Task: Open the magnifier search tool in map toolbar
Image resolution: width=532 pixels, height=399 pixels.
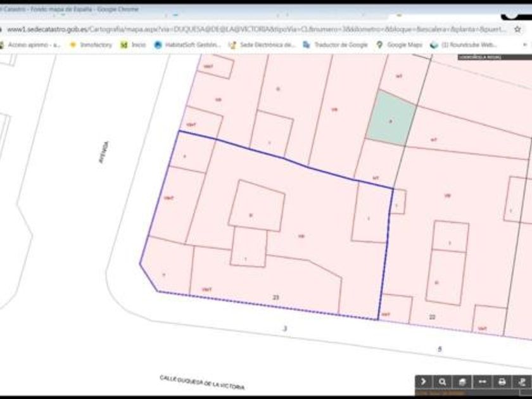Action: click(443, 382)
